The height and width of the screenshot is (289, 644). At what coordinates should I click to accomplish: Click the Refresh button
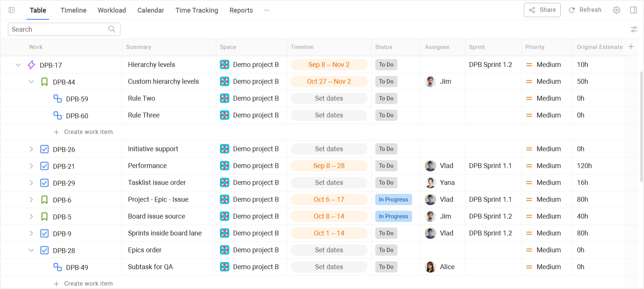point(585,10)
